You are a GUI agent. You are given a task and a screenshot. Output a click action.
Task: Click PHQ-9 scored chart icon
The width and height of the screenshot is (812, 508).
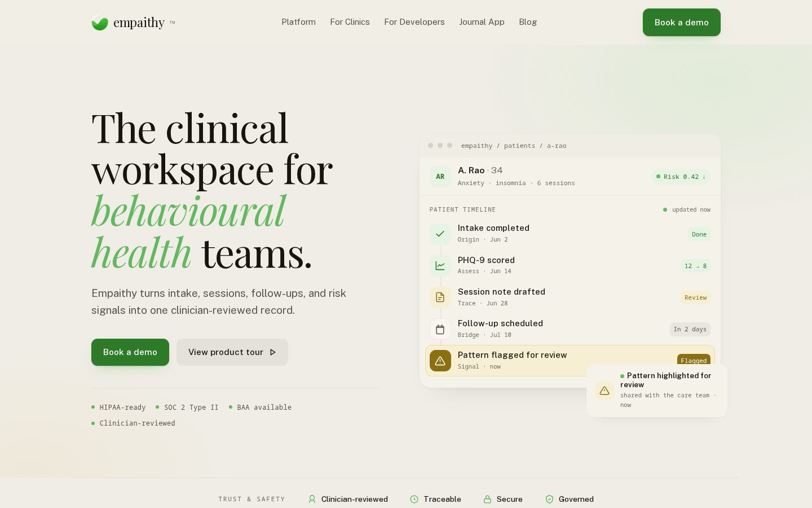click(x=440, y=265)
